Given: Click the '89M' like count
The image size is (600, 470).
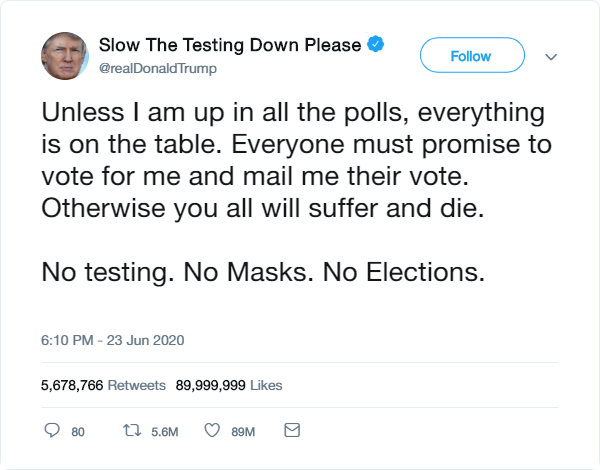Looking at the screenshot, I should point(244,432).
